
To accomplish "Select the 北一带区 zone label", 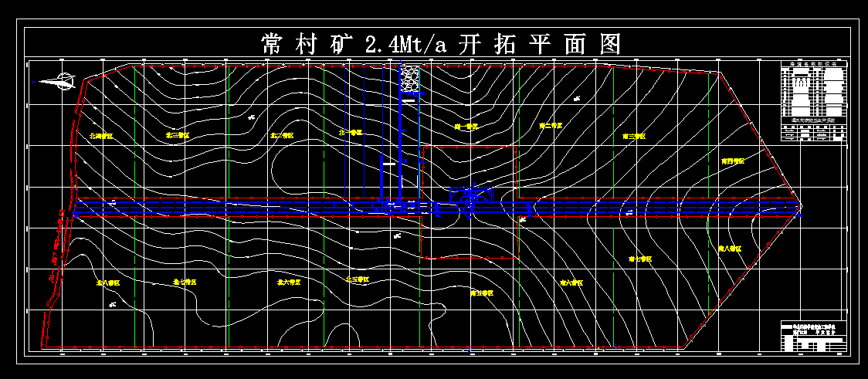I will click(x=351, y=133).
